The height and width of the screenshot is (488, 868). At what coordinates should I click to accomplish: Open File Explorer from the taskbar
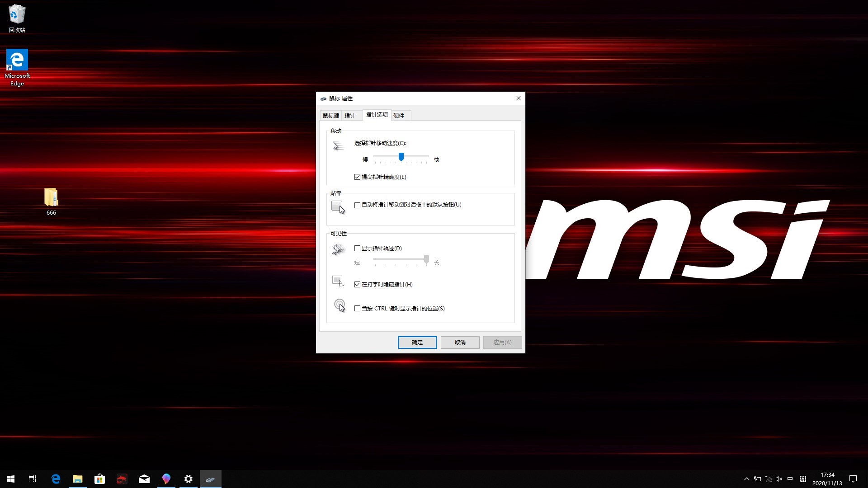78,479
